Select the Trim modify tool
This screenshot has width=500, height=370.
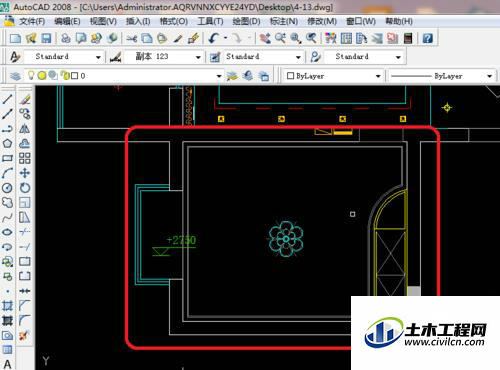pos(25,232)
